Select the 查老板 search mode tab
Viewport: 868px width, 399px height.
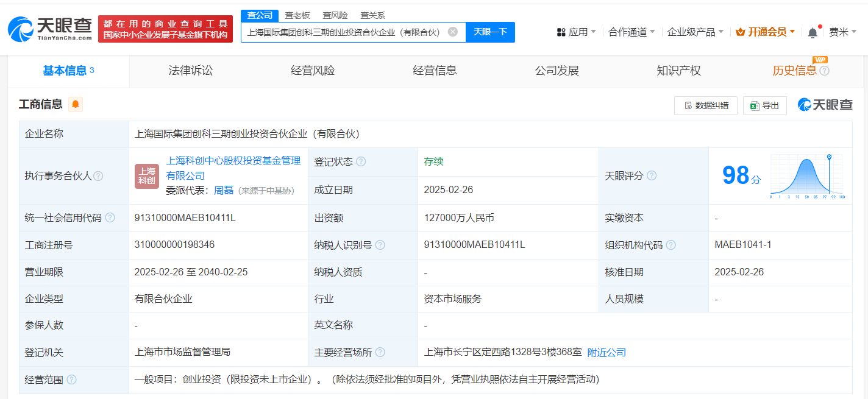point(297,15)
